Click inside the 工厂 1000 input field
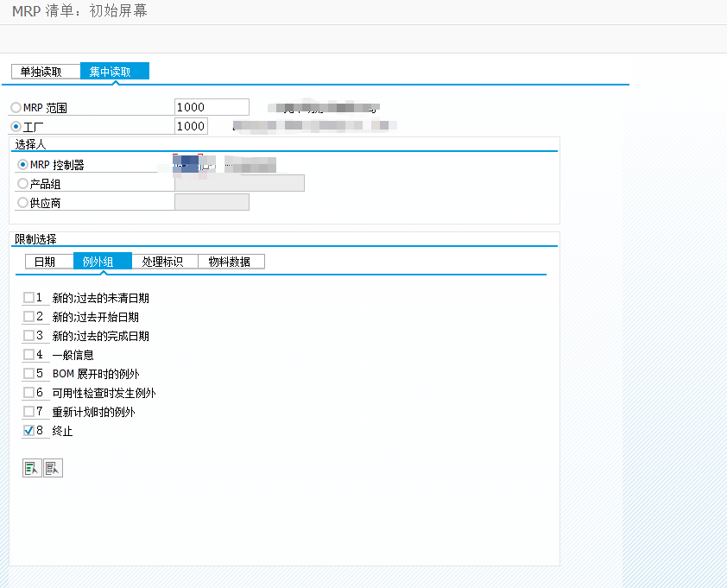727x588 pixels. [191, 125]
